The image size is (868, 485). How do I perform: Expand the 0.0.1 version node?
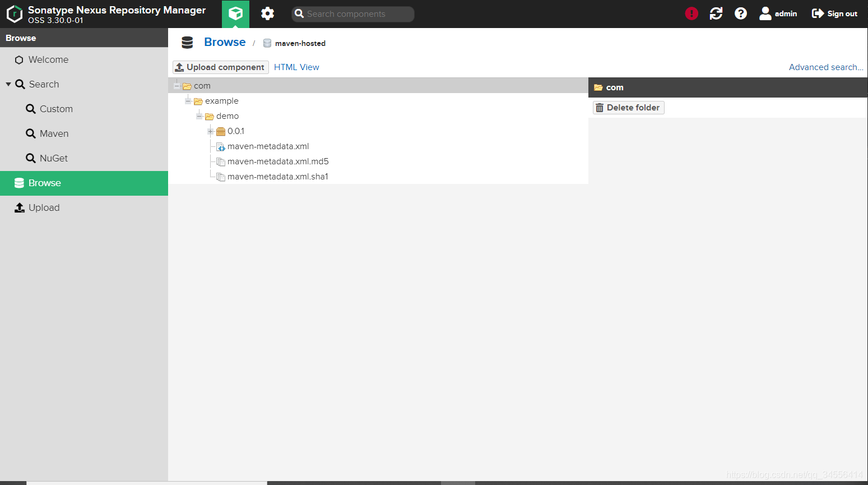coord(211,131)
